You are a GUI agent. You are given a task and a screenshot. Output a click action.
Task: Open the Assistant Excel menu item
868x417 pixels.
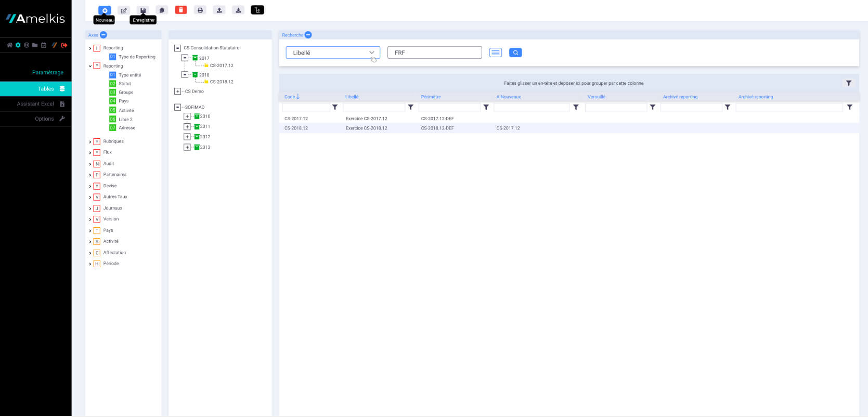pos(36,104)
